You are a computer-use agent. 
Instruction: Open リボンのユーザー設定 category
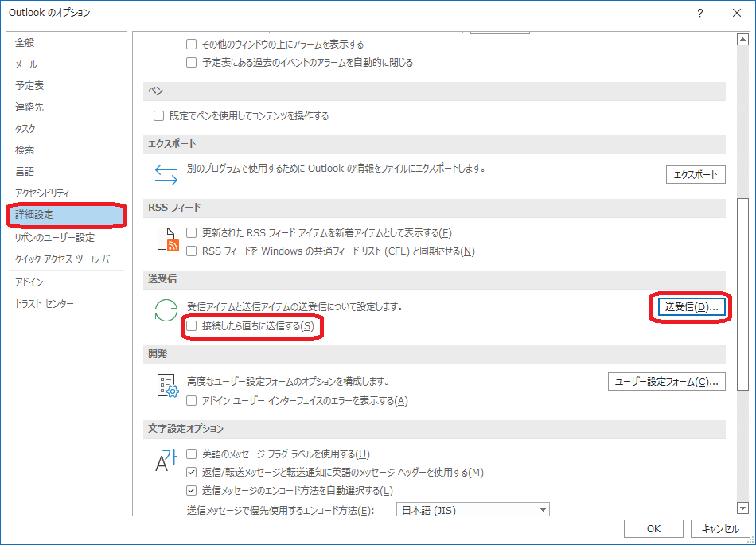[67, 238]
